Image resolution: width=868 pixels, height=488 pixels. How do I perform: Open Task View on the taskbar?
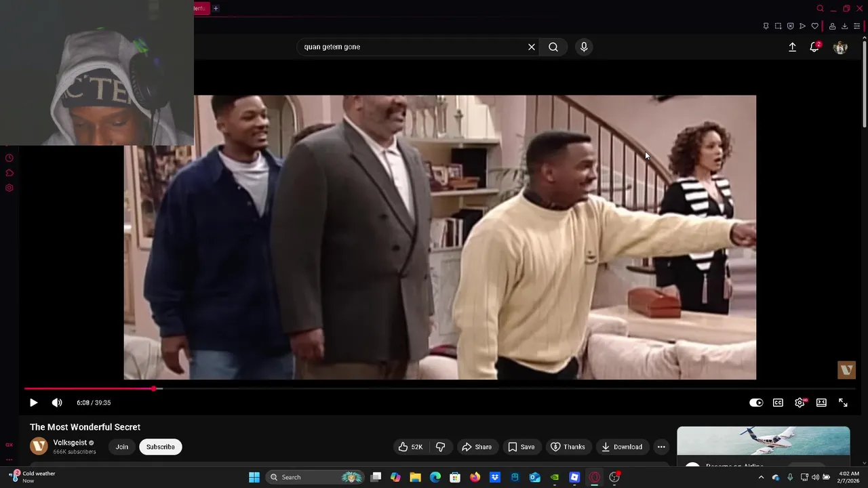376,477
